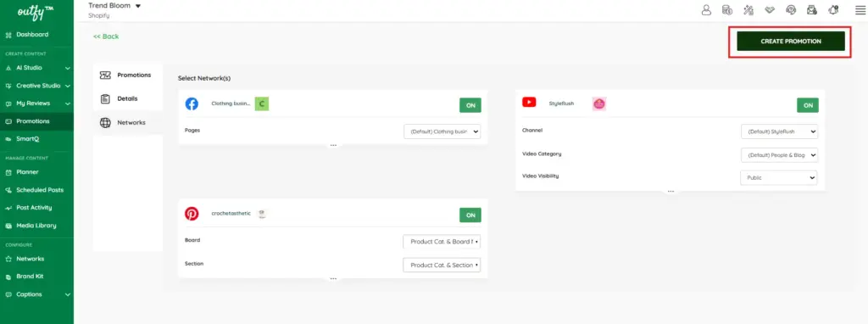Click the Scheduled Posts icon

pyautogui.click(x=8, y=190)
